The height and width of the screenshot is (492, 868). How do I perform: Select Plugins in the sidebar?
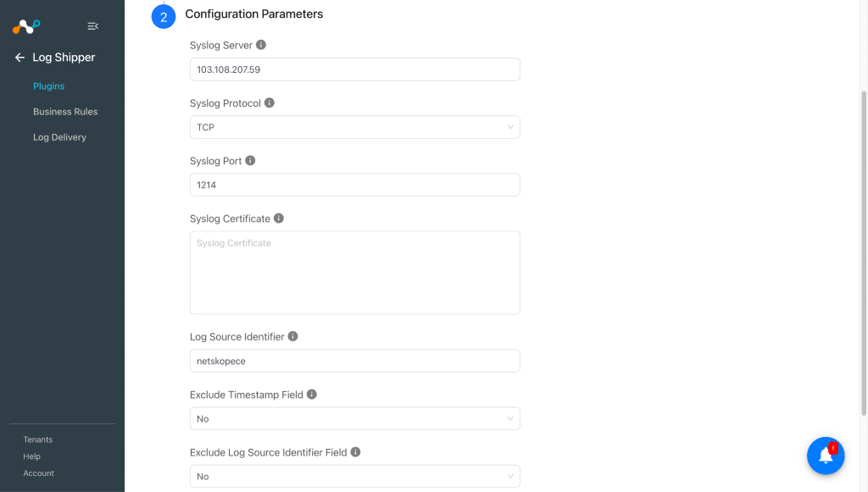48,86
